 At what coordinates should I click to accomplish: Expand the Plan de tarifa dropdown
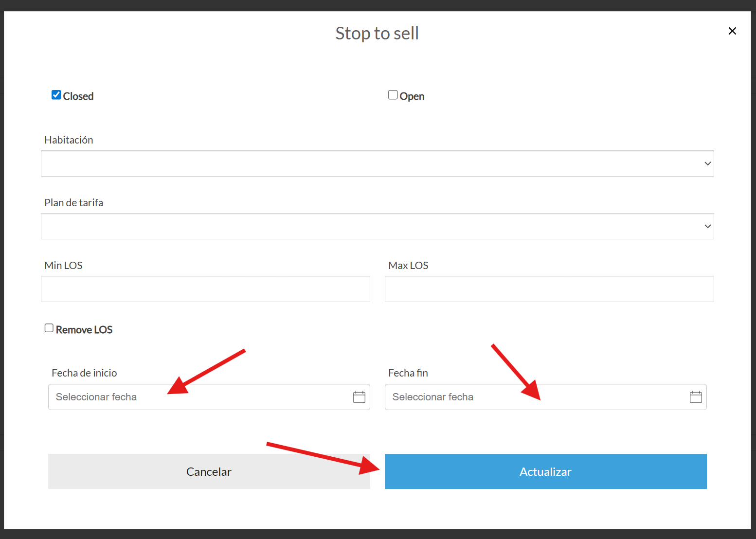click(377, 226)
